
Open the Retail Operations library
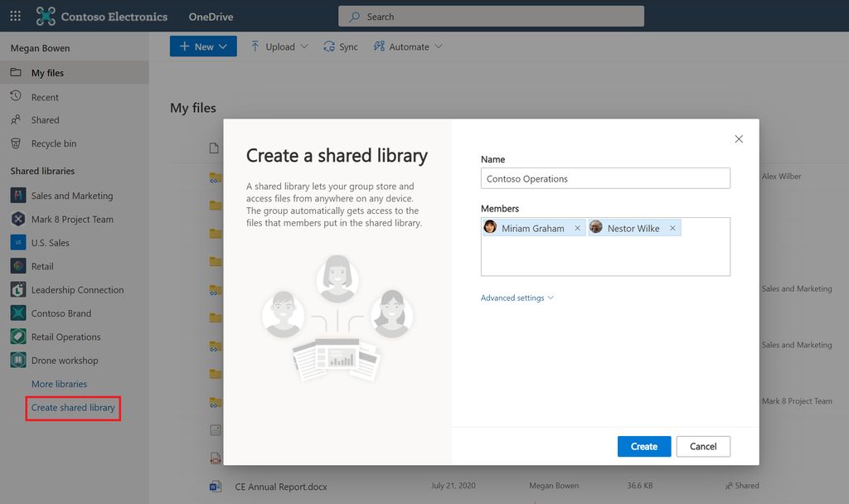66,337
